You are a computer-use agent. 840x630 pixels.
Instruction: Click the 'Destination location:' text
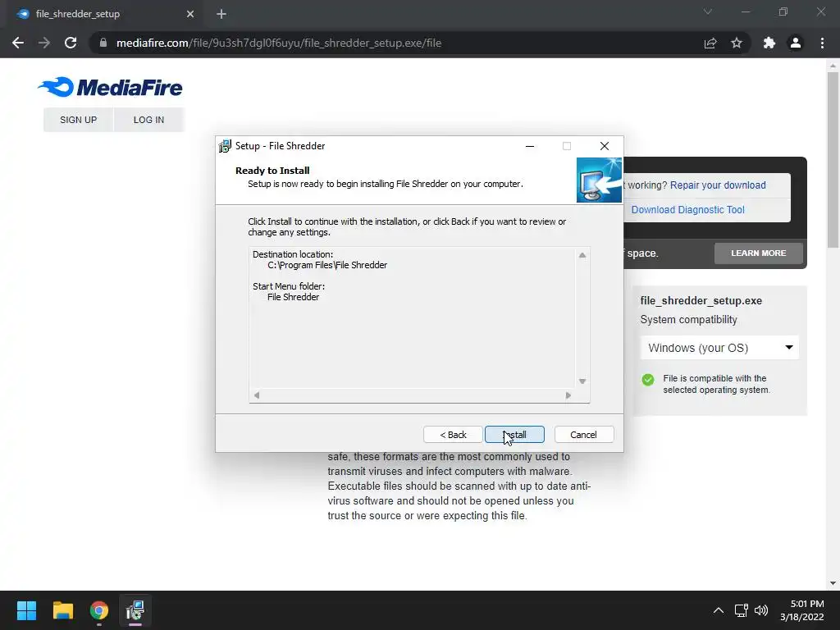point(293,254)
